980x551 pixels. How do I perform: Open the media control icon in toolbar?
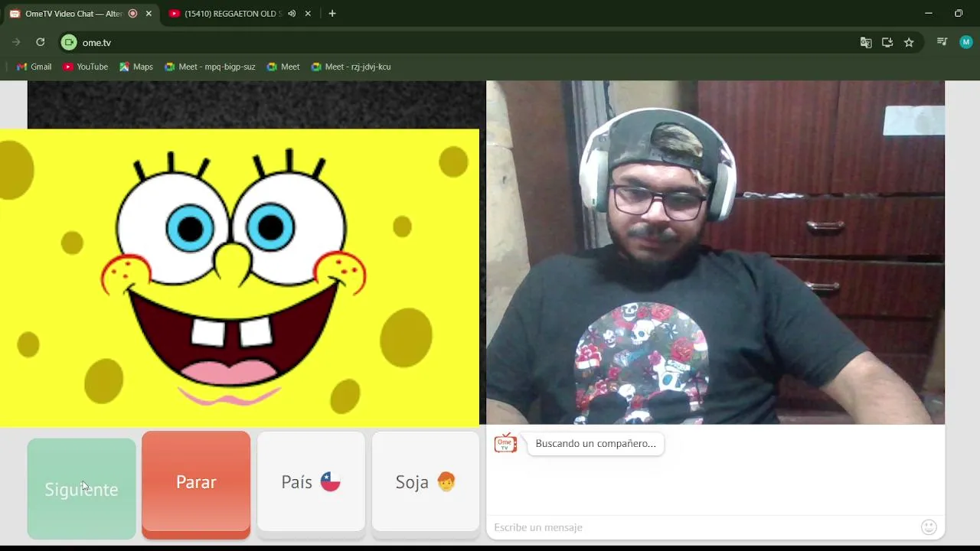click(942, 42)
